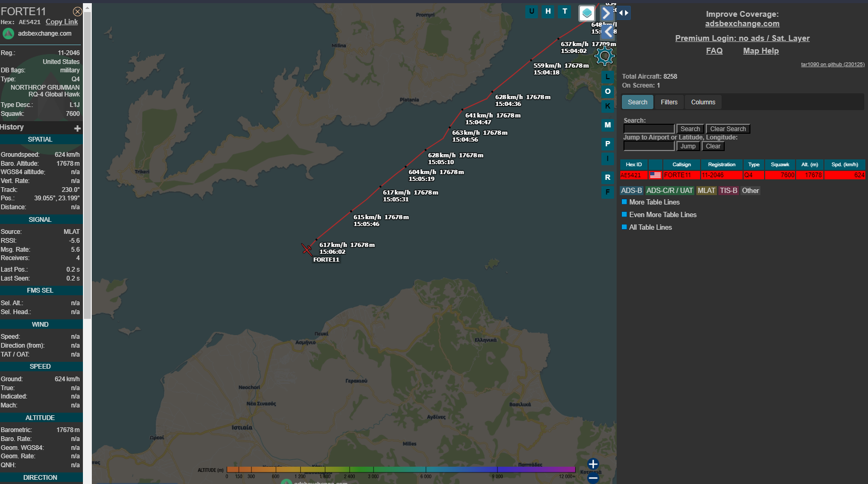Toggle the P map option button

(x=608, y=144)
